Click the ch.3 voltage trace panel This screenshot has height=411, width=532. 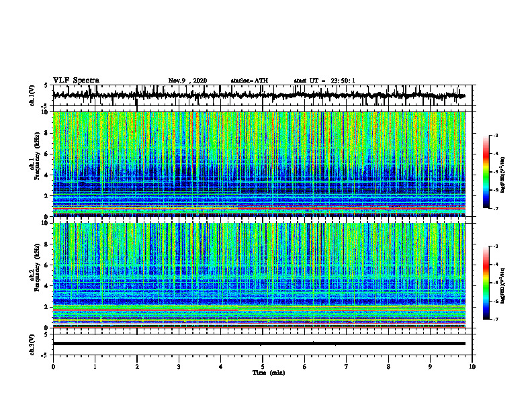point(263,345)
